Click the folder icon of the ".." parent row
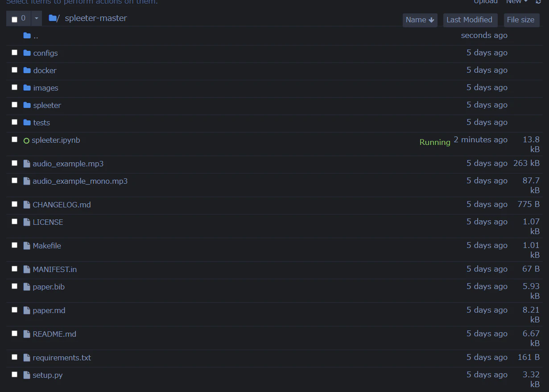Screen dimensions: 549x392 (27, 36)
